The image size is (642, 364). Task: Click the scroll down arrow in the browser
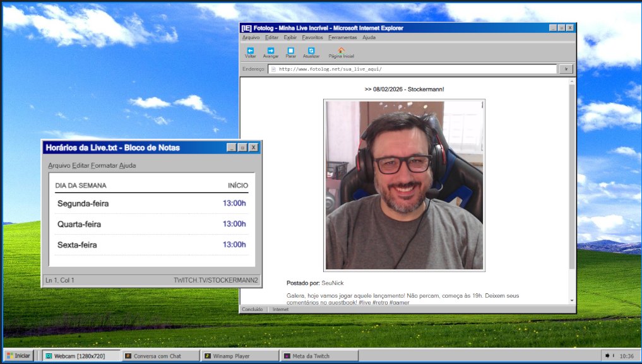(x=572, y=301)
